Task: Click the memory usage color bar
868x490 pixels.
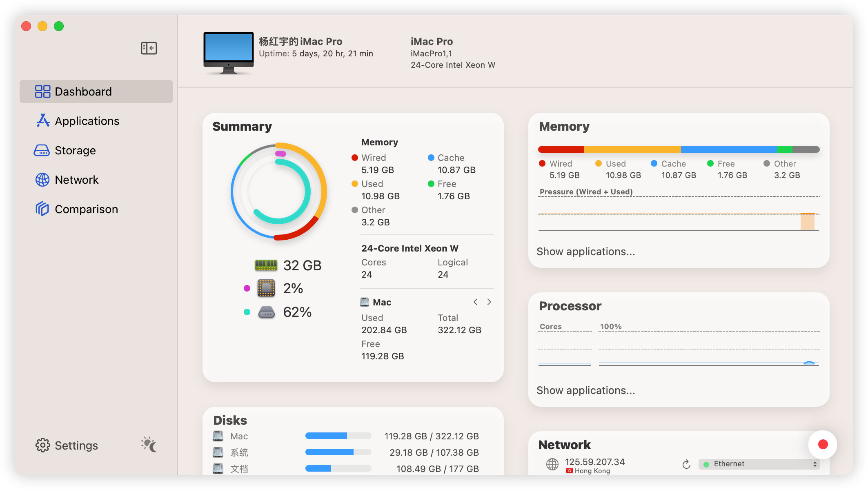Action: (679, 149)
